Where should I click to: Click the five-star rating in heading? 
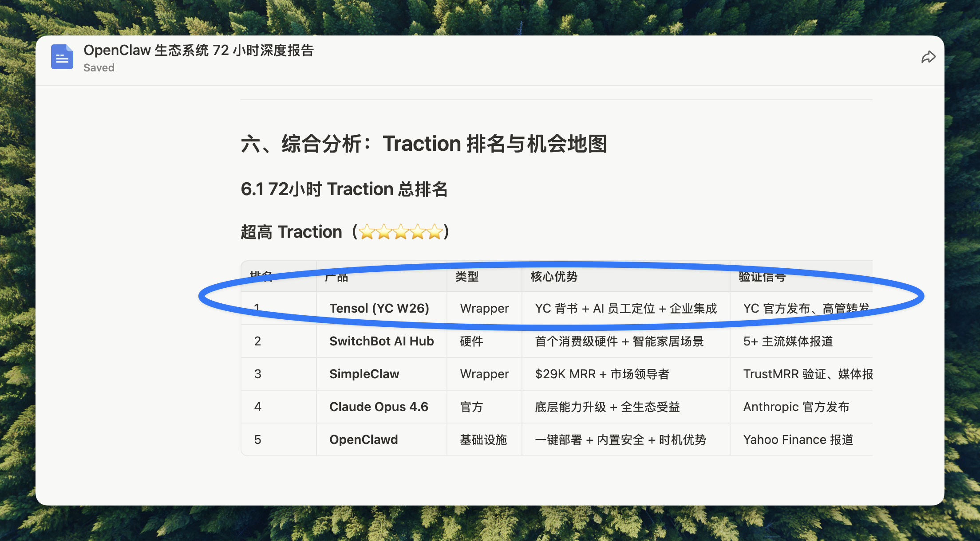[400, 231]
